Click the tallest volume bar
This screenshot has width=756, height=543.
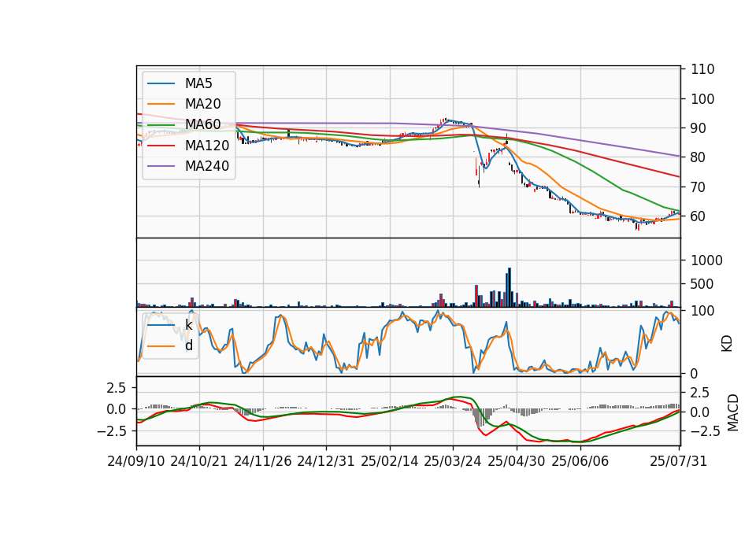(510, 288)
